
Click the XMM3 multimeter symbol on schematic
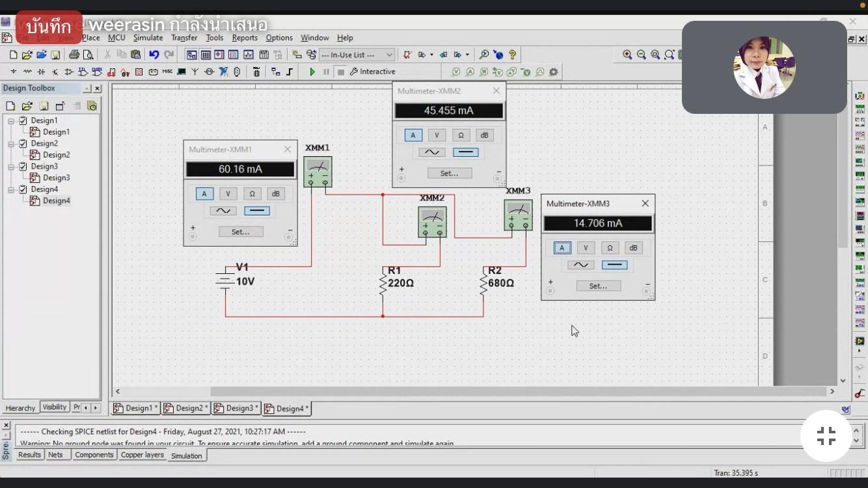point(518,215)
